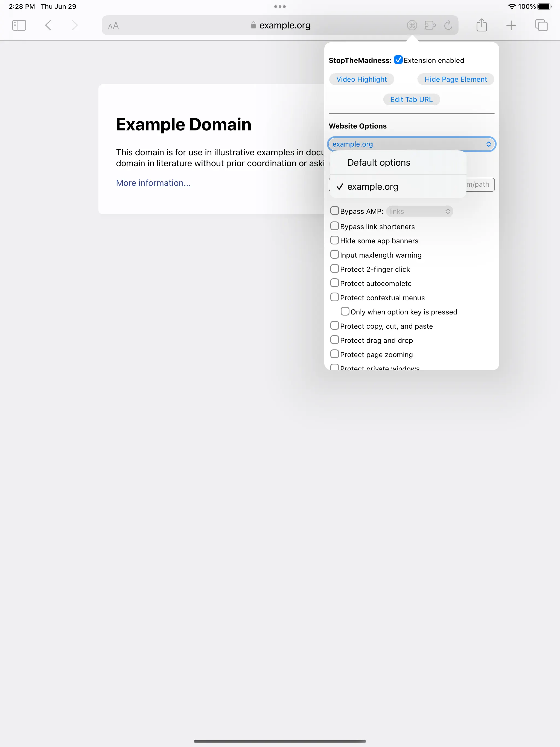The image size is (560, 747).
Task: Show the tab overview
Action: (x=541, y=25)
